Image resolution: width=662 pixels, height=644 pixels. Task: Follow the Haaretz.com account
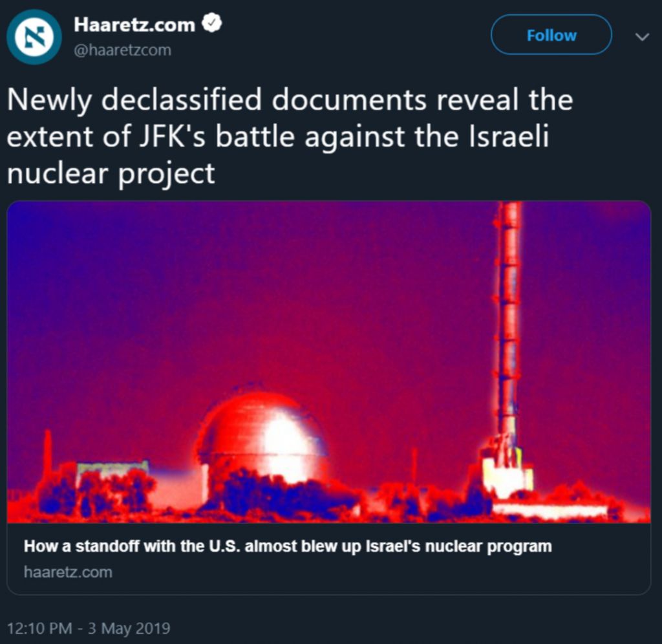coord(551,35)
